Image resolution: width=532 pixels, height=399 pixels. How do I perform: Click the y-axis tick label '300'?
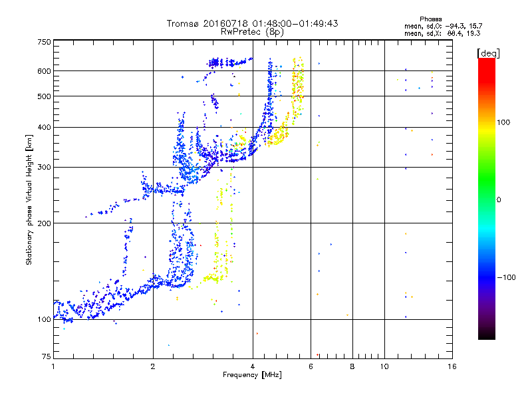coord(45,167)
